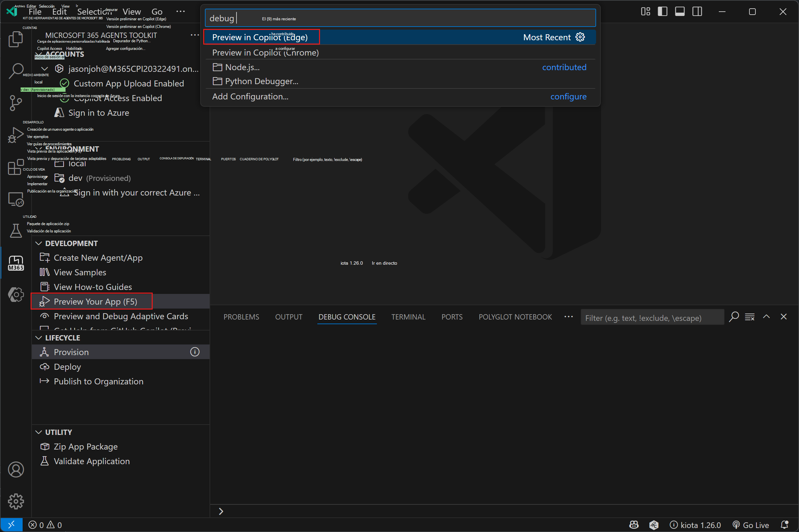Click the notifications bell in the status bar
799x532 pixels.
point(784,525)
